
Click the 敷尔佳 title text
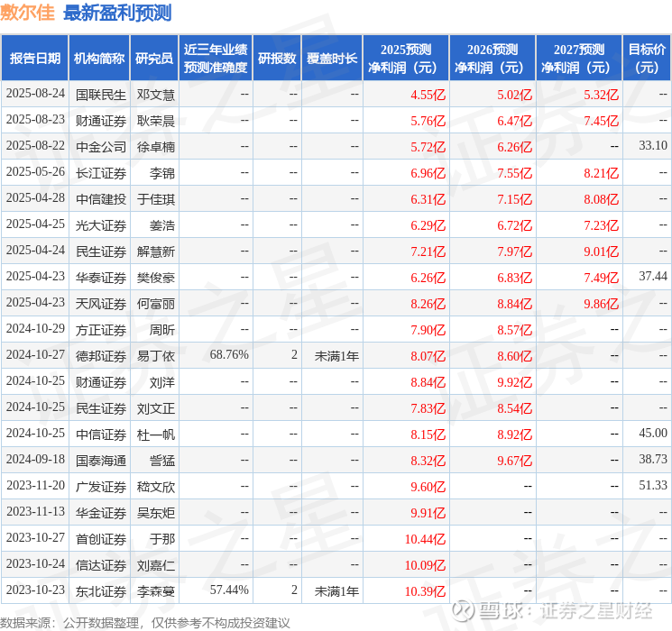point(27,13)
